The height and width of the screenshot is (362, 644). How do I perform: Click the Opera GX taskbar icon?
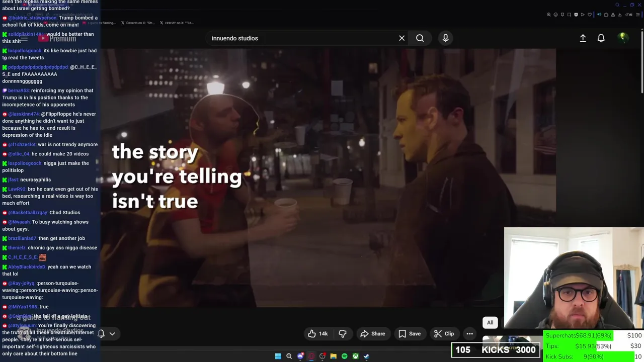(311, 356)
